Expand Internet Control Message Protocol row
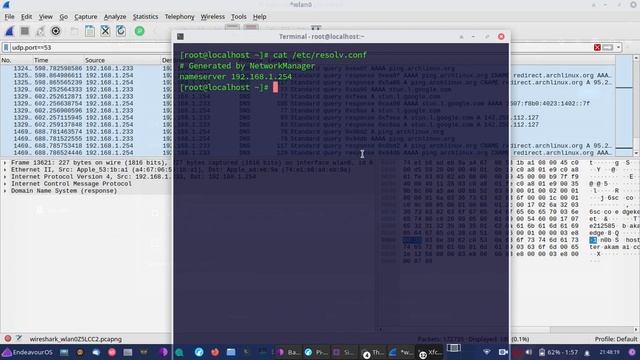 pyautogui.click(x=5, y=184)
